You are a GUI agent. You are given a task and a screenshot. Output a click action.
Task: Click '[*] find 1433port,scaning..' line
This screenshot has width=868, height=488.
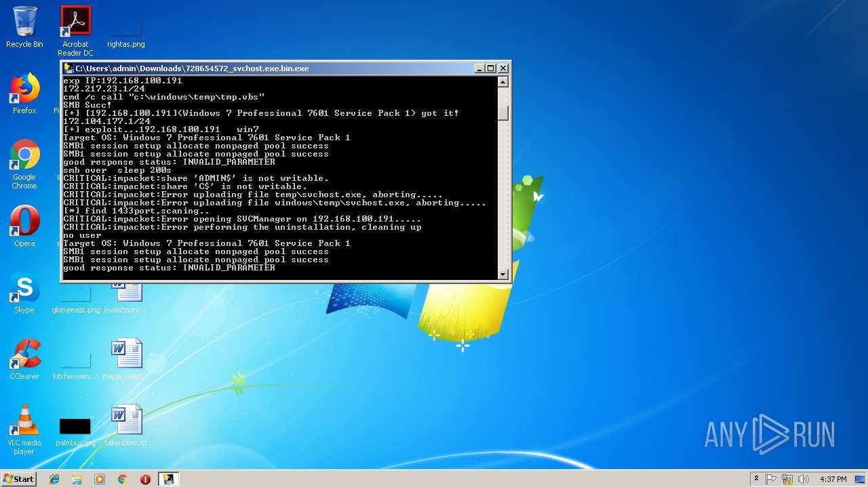pyautogui.click(x=136, y=211)
